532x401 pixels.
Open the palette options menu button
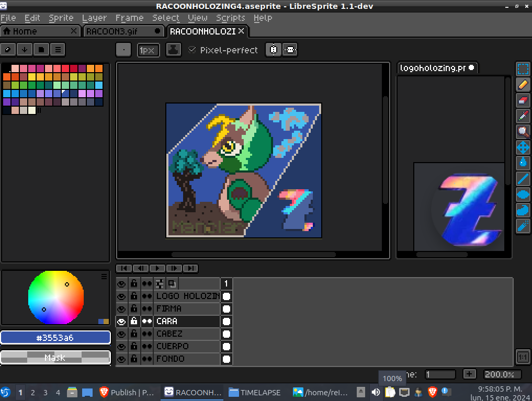coord(58,50)
